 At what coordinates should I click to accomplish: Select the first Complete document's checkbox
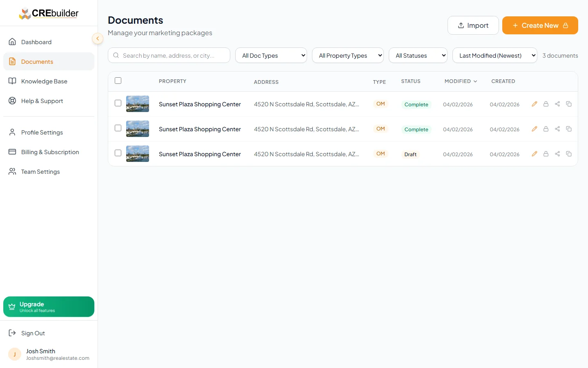[118, 103]
